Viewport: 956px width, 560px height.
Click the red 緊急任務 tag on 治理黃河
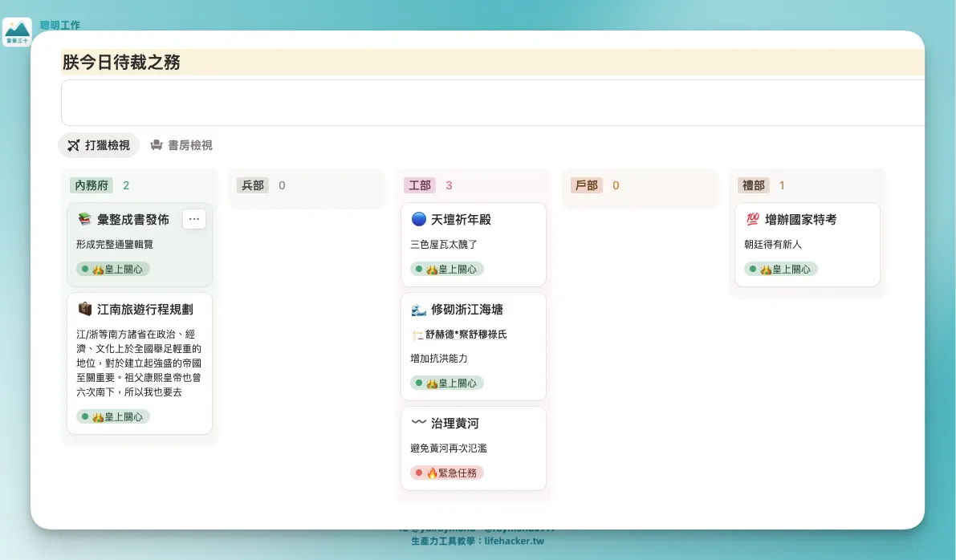click(447, 473)
